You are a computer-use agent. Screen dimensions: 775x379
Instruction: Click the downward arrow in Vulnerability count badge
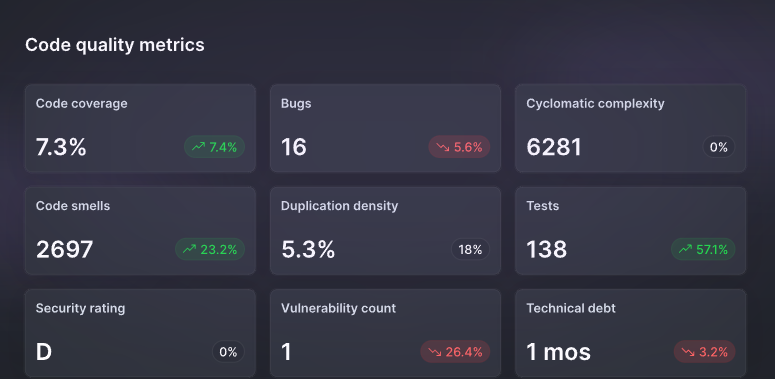click(435, 352)
